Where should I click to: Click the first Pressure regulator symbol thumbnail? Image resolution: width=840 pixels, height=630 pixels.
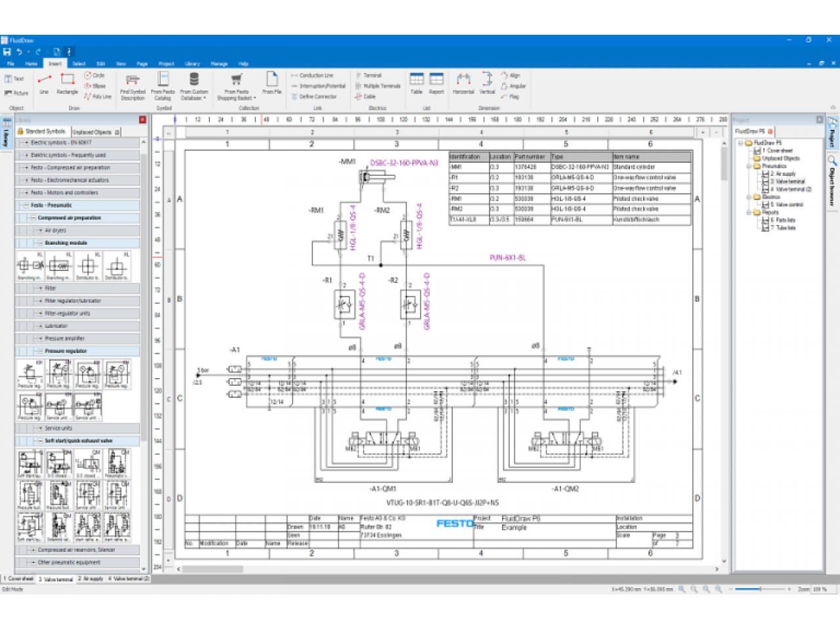[x=30, y=375]
